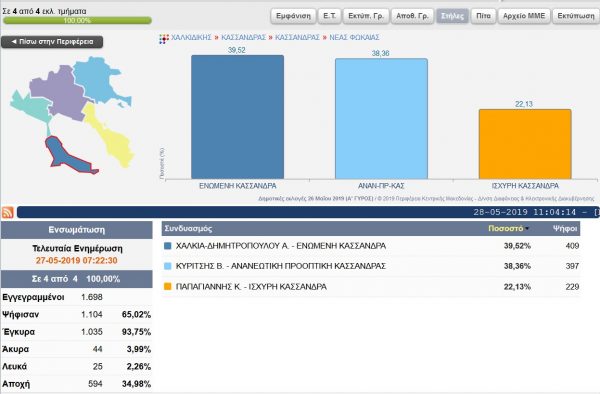Image resolution: width=600 pixels, height=394 pixels.
Task: Click the orange RSS feed icon
Action: [x=8, y=212]
